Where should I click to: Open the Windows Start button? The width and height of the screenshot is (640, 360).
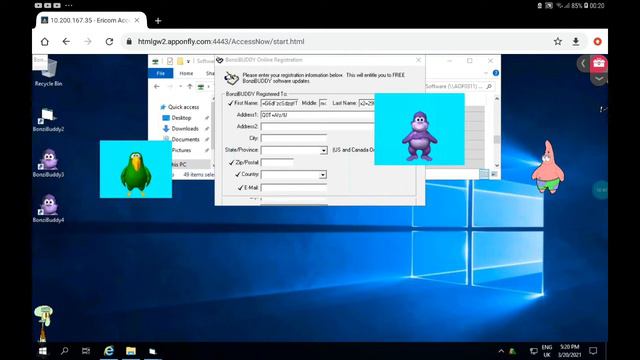42,351
